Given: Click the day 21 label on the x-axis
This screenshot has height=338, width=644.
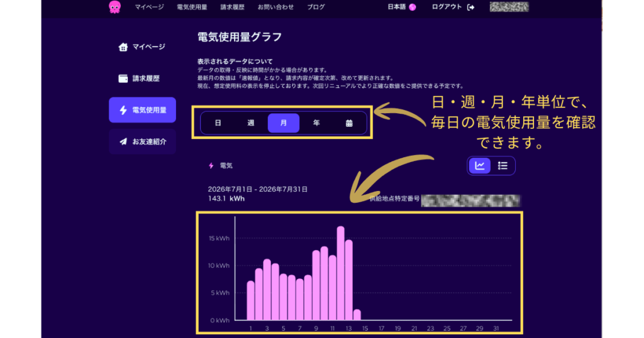Looking at the screenshot, I should (x=414, y=328).
